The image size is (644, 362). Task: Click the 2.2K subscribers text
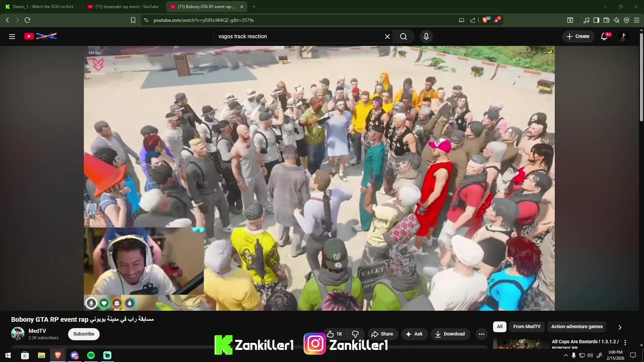click(43, 338)
